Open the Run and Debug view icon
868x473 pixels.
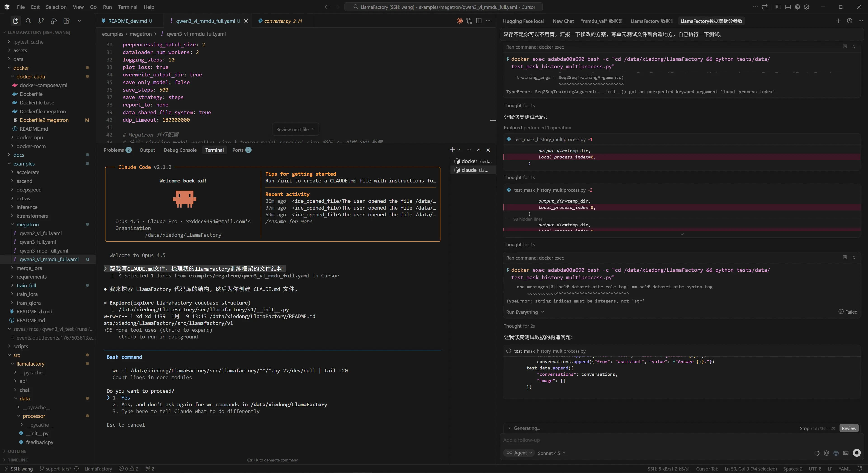coord(54,21)
